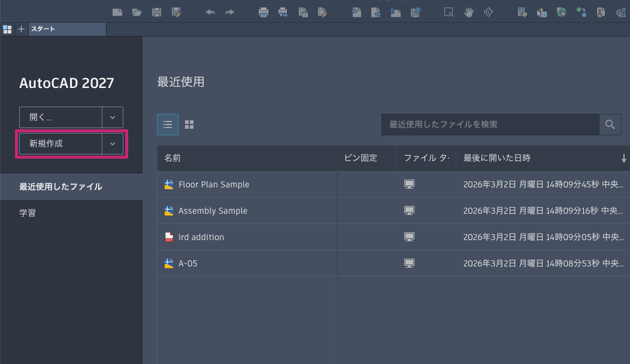Click local computer icon in Assembly Sample row
630x364 pixels.
click(409, 211)
